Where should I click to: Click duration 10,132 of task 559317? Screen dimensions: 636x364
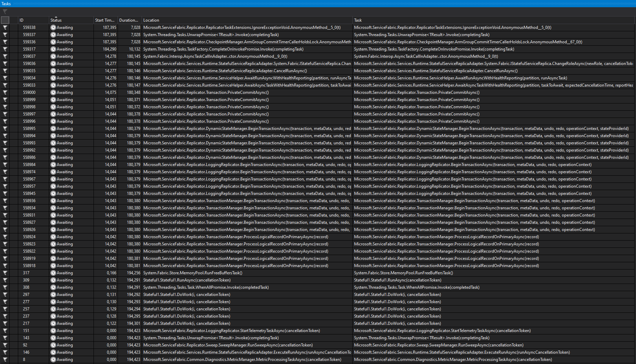tap(134, 49)
